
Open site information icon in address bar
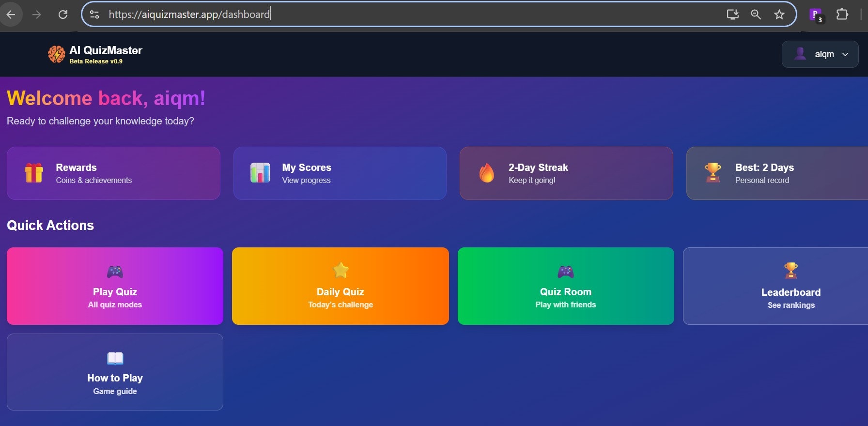94,15
